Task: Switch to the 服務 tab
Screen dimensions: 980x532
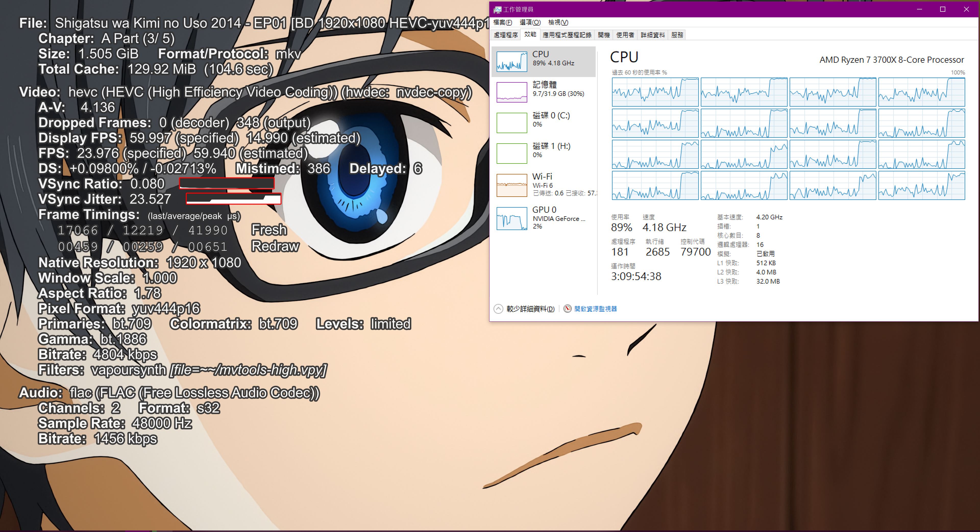Action: point(677,35)
